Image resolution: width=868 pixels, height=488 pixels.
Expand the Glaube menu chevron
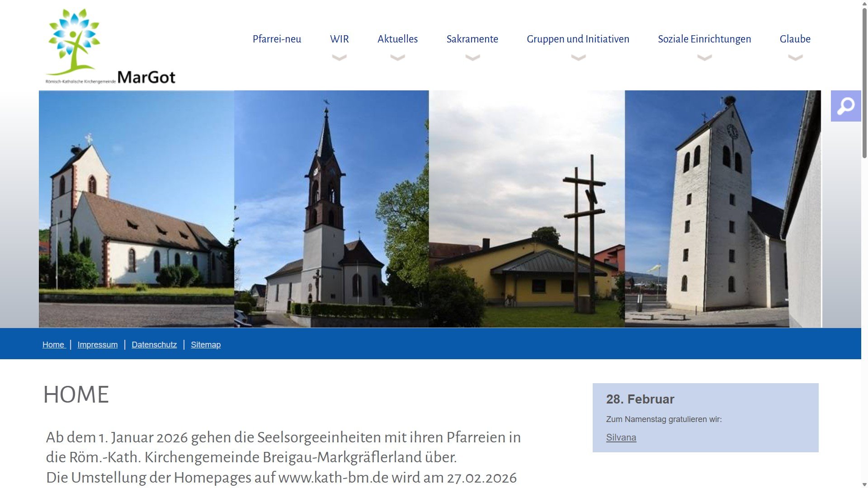(795, 57)
